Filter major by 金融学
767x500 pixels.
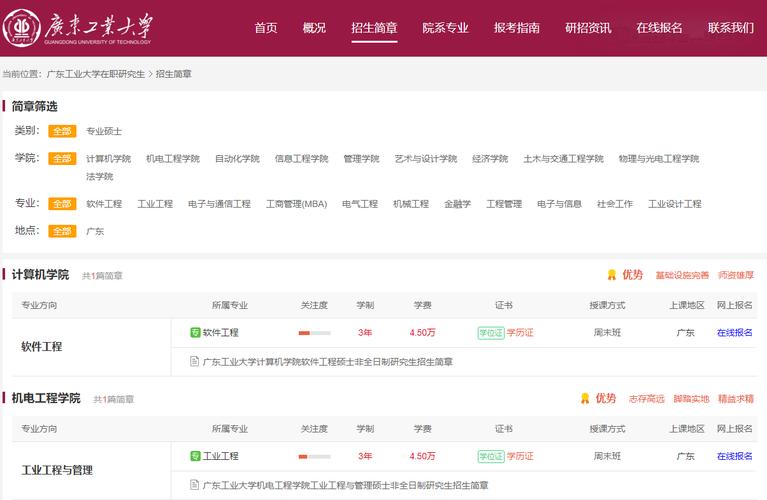point(457,204)
